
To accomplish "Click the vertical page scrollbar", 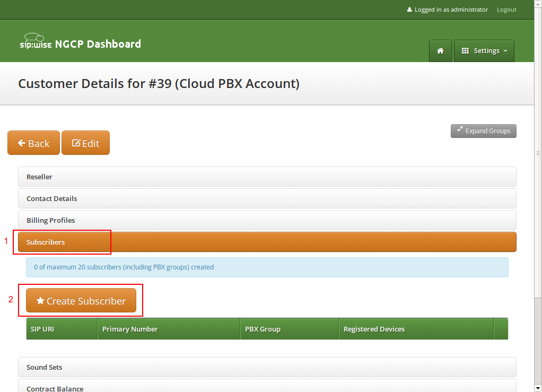I will click(538, 153).
